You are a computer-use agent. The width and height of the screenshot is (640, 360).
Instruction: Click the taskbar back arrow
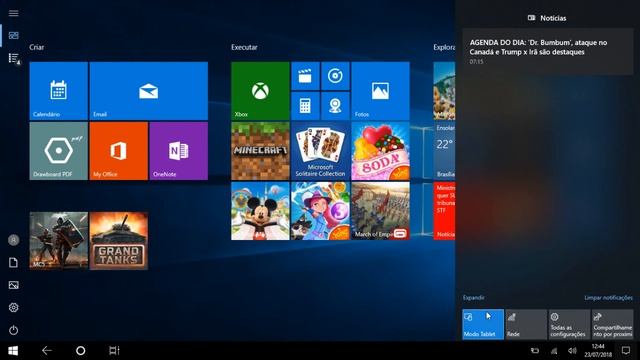[47, 351]
